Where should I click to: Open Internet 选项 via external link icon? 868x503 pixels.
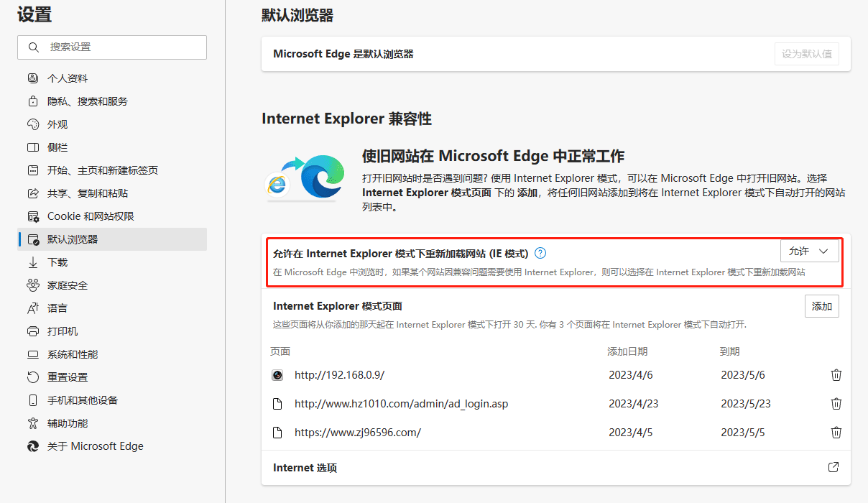point(834,468)
